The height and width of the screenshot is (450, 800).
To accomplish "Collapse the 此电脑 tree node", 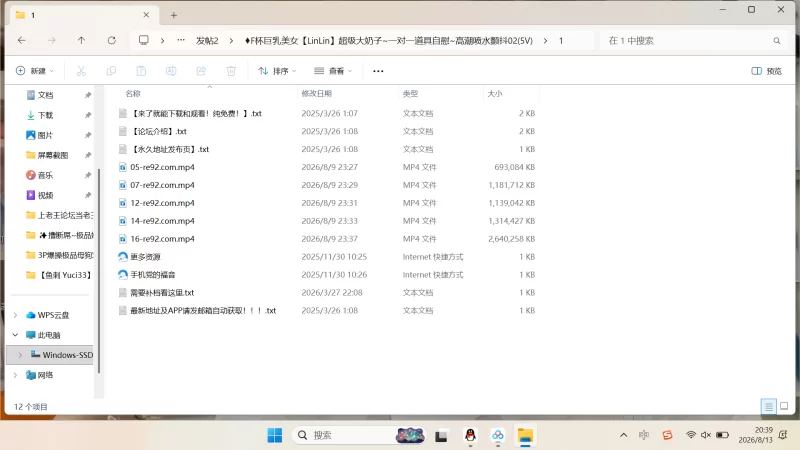I will tap(15, 335).
